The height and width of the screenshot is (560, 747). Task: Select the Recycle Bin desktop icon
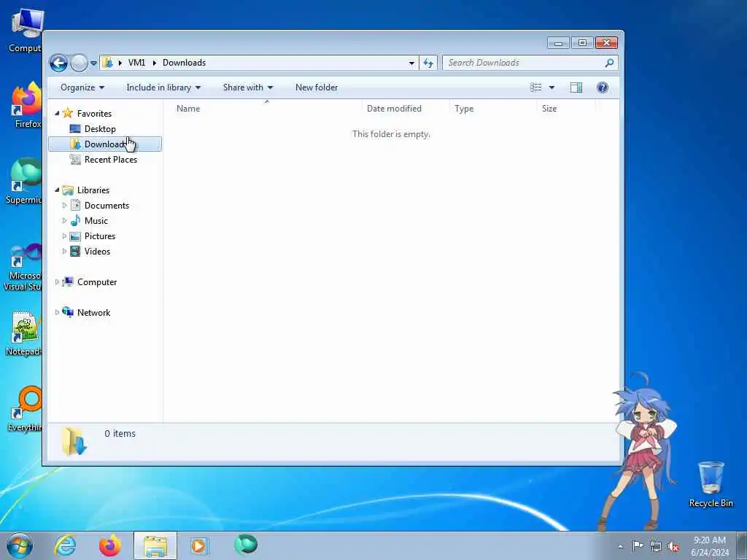[x=711, y=484]
